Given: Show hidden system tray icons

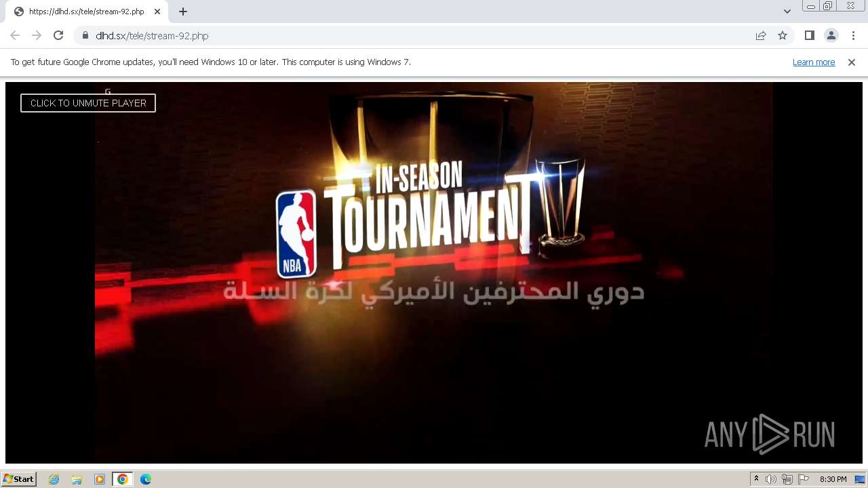Looking at the screenshot, I should (756, 479).
